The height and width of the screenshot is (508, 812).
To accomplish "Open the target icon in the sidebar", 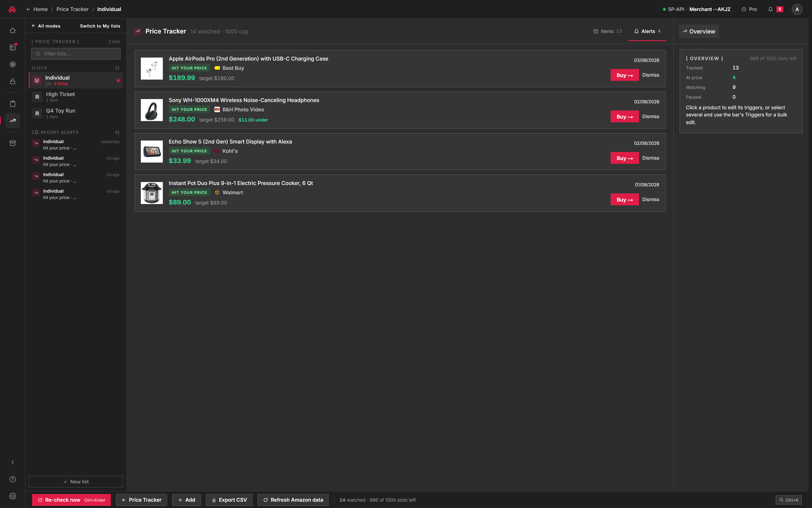I will click(x=13, y=65).
